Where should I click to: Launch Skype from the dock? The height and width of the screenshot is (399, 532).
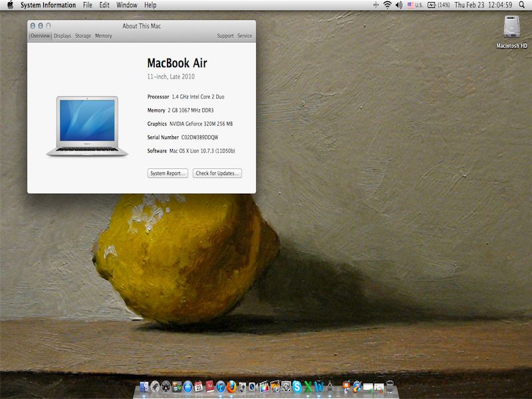coord(297,386)
